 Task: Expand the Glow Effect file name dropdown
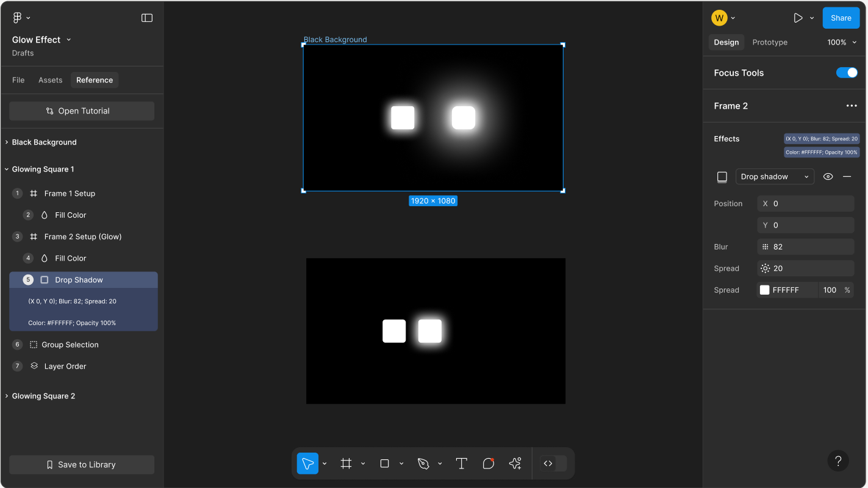(69, 40)
